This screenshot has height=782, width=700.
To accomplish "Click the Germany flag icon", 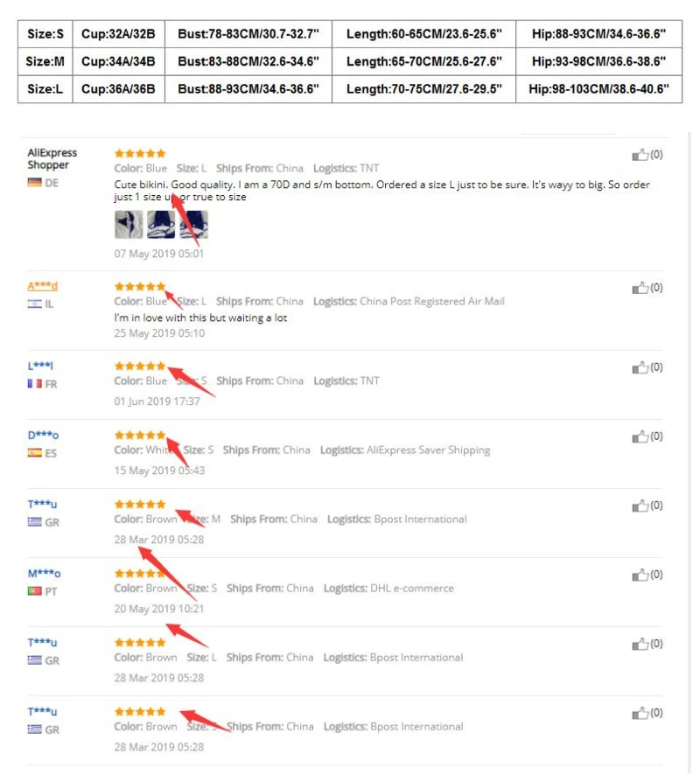I will [x=34, y=183].
